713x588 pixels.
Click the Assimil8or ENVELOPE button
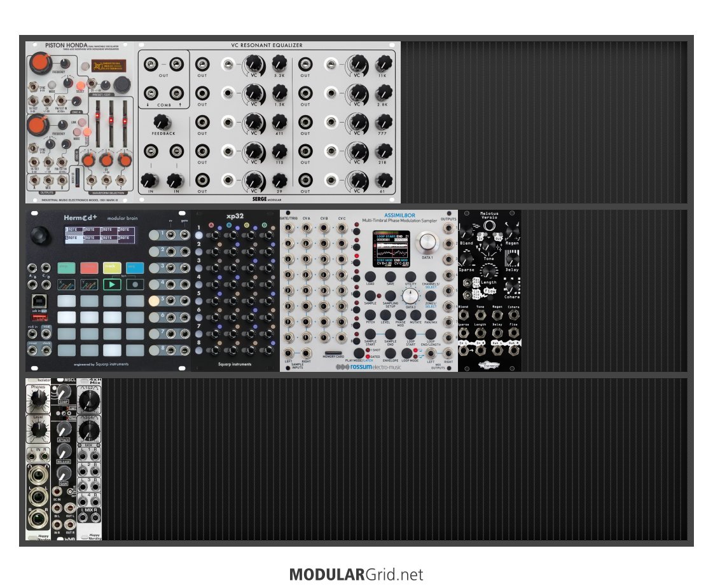point(390,353)
